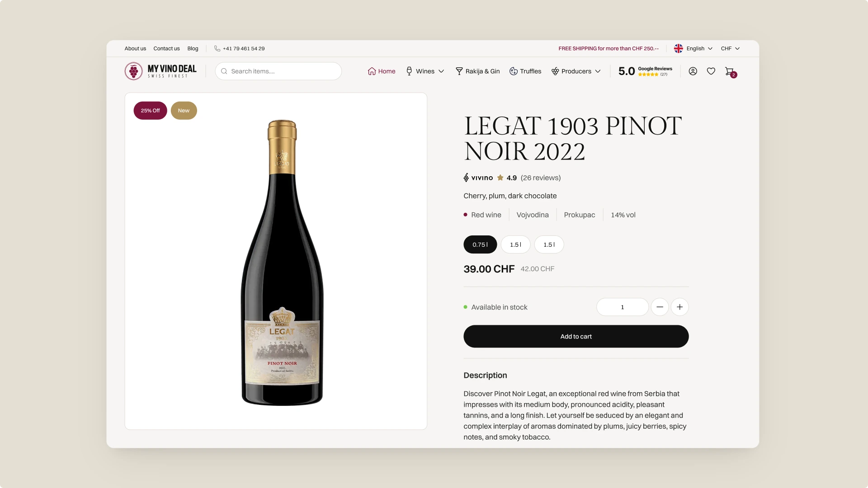Expand the Producers dropdown menu
This screenshot has width=868, height=488.
[576, 71]
